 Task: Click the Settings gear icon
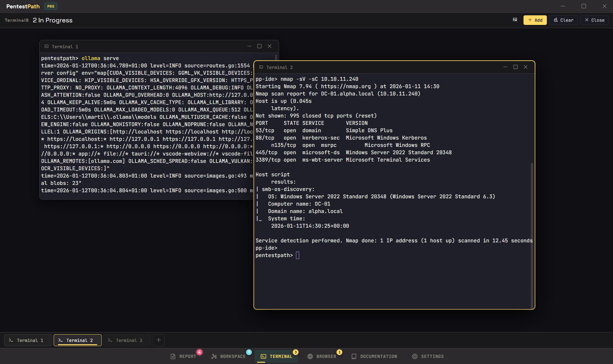tap(415, 356)
